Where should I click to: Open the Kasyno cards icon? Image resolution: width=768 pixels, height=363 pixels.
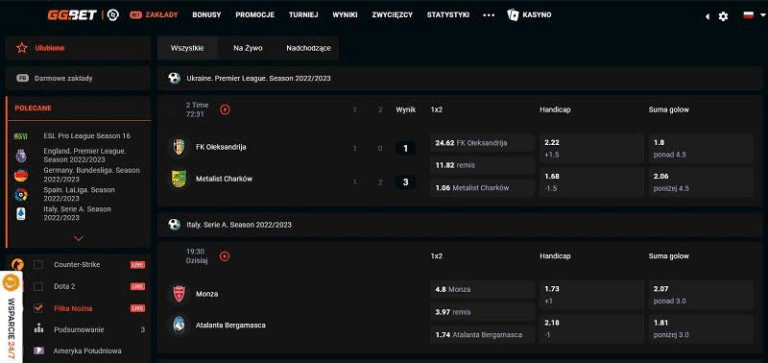point(513,15)
